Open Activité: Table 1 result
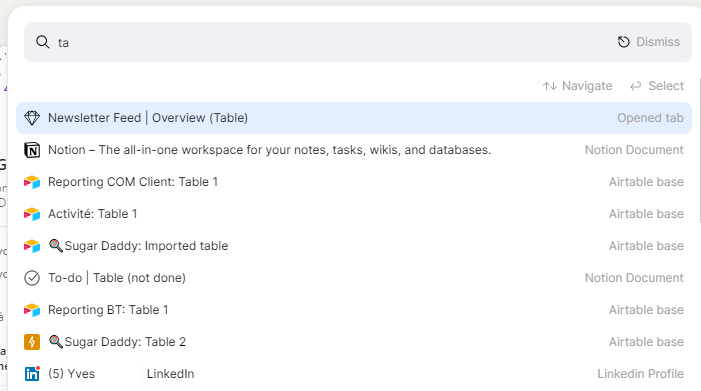The image size is (701, 391). [354, 214]
